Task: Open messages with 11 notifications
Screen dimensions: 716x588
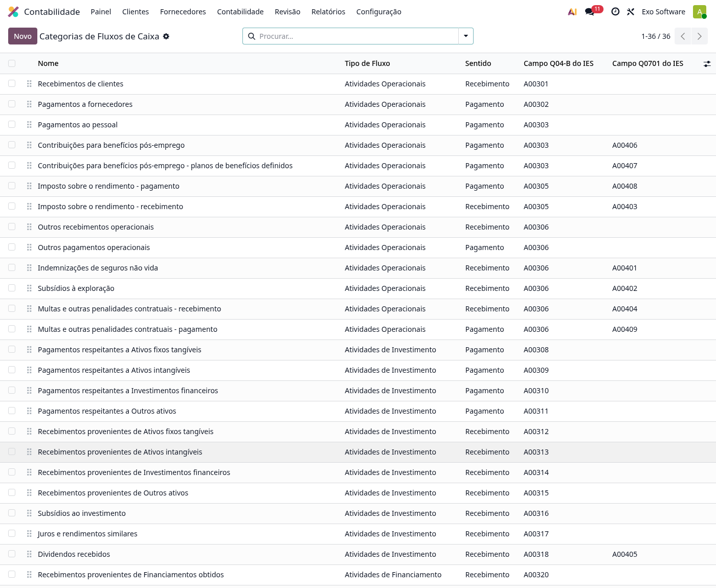Action: coord(593,11)
